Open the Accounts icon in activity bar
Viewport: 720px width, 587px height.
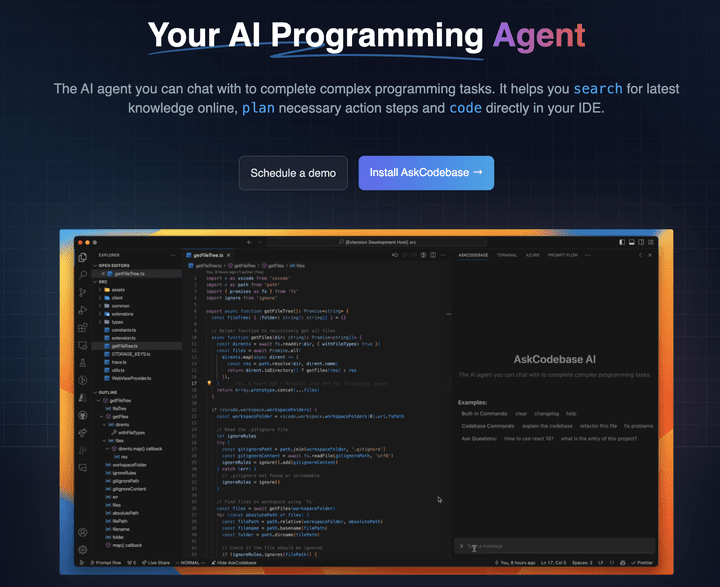(83, 532)
